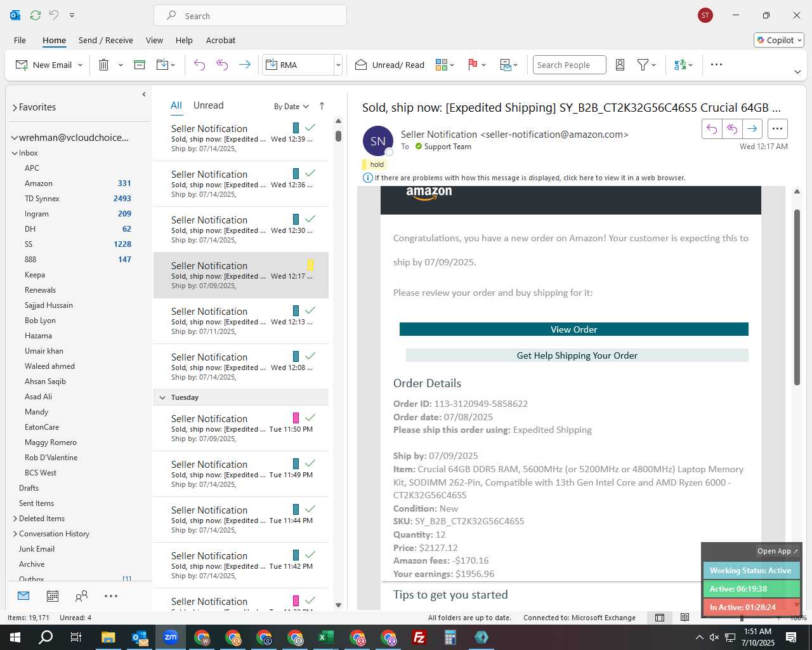The width and height of the screenshot is (812, 650).
Task: Forward using reading pane forward icon
Action: (752, 129)
